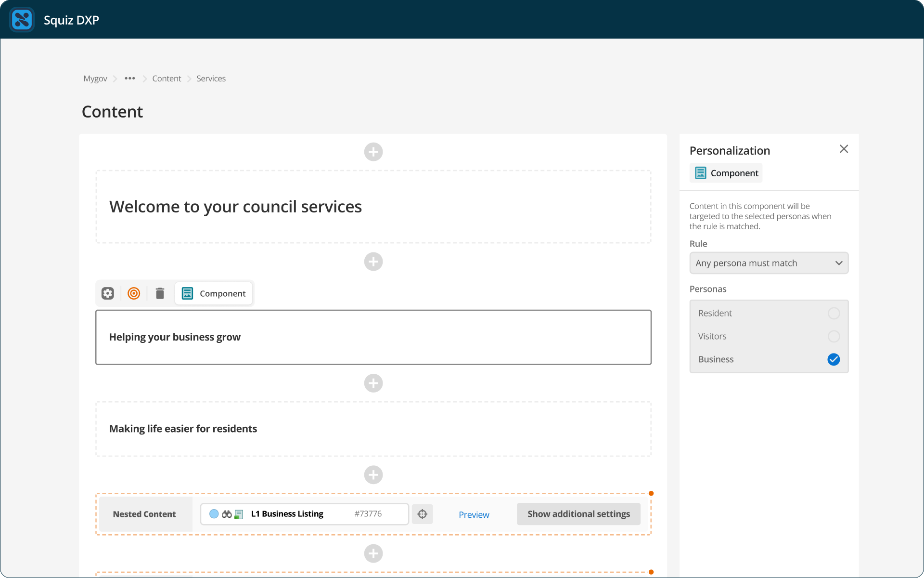The width and height of the screenshot is (924, 578).
Task: Click the asset locator crosshair icon
Action: pos(423,514)
